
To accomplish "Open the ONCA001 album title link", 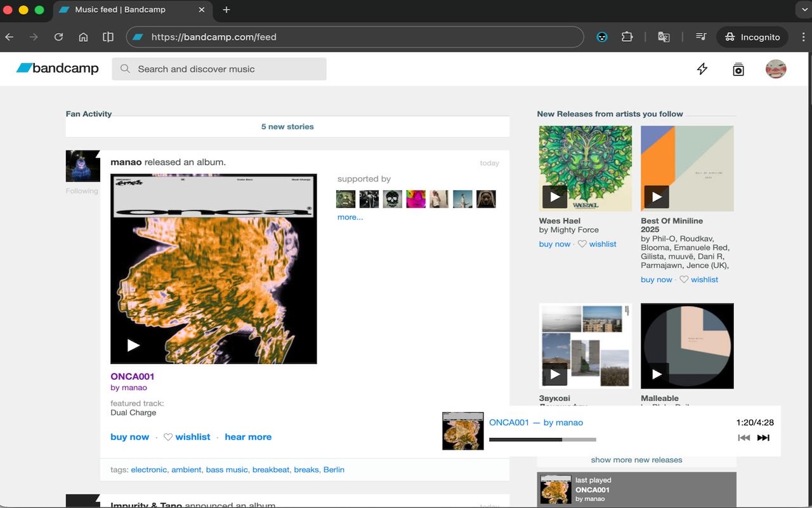I will (x=133, y=376).
